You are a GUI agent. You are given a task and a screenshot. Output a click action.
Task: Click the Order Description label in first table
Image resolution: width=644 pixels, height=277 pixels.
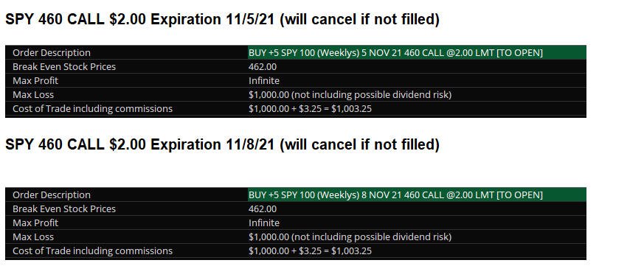(52, 53)
